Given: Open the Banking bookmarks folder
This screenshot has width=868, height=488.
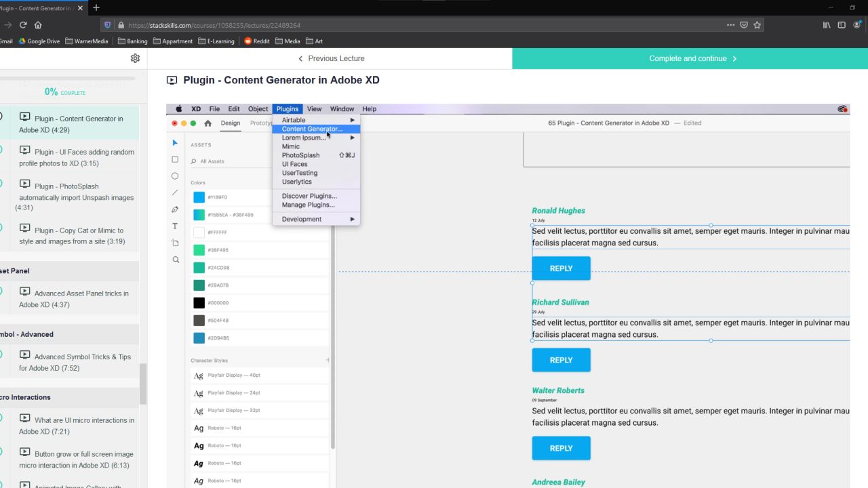Looking at the screenshot, I should coord(132,41).
